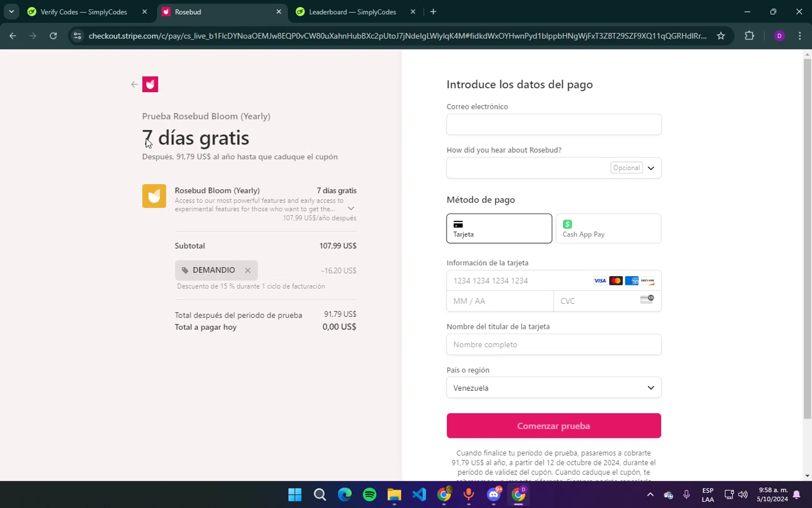Viewport: 812px width, 508px height.
Task: Click the ESP LAA language indicator
Action: coord(708,495)
